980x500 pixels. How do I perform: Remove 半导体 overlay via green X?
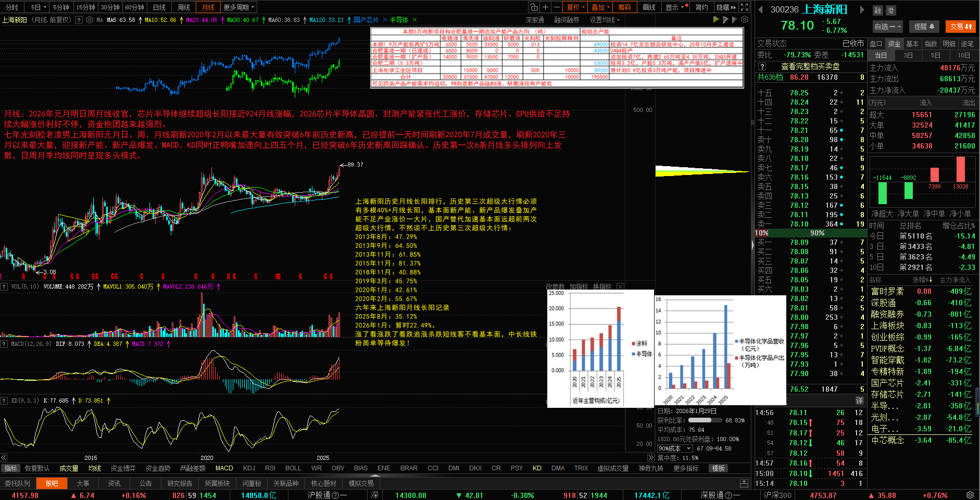click(x=414, y=20)
